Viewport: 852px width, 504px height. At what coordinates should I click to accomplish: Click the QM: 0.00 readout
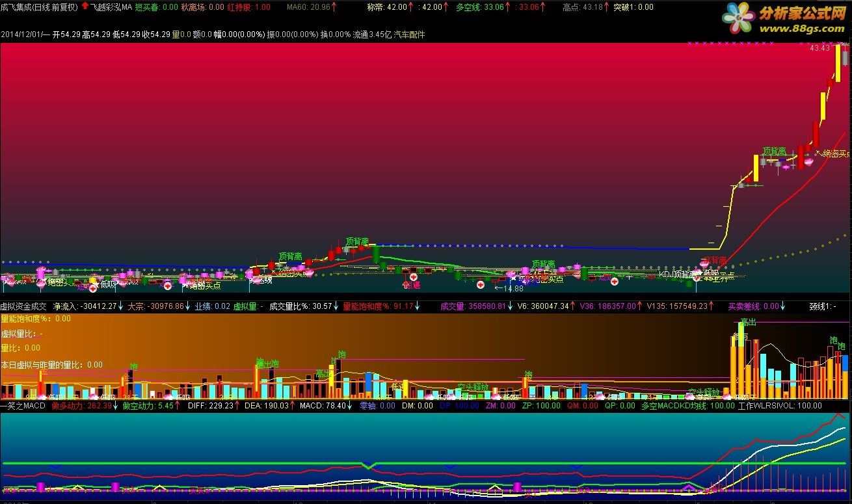(x=582, y=406)
